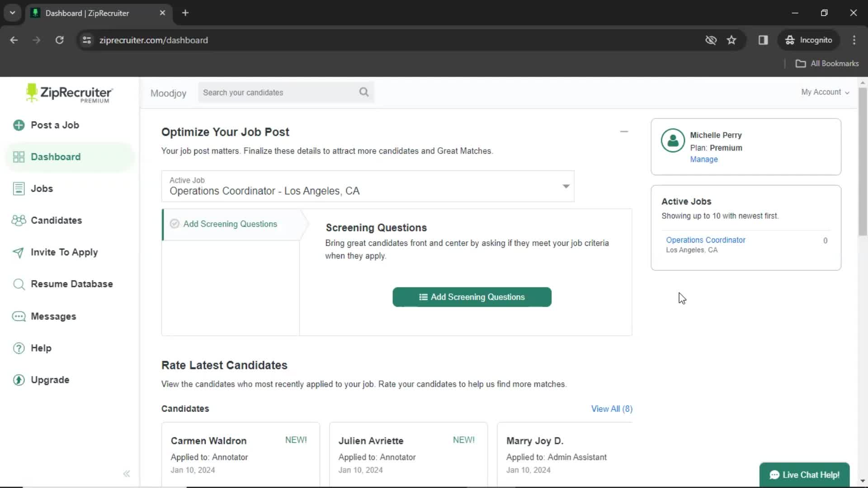
Task: Open the Jobs section icon
Action: (19, 188)
